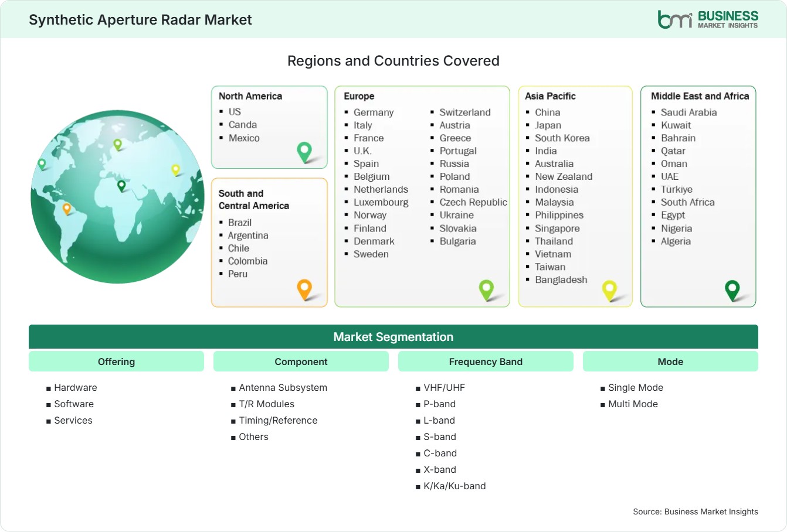Select the Frequency Band segmentation header
Screen dimensions: 787x532
tap(486, 362)
